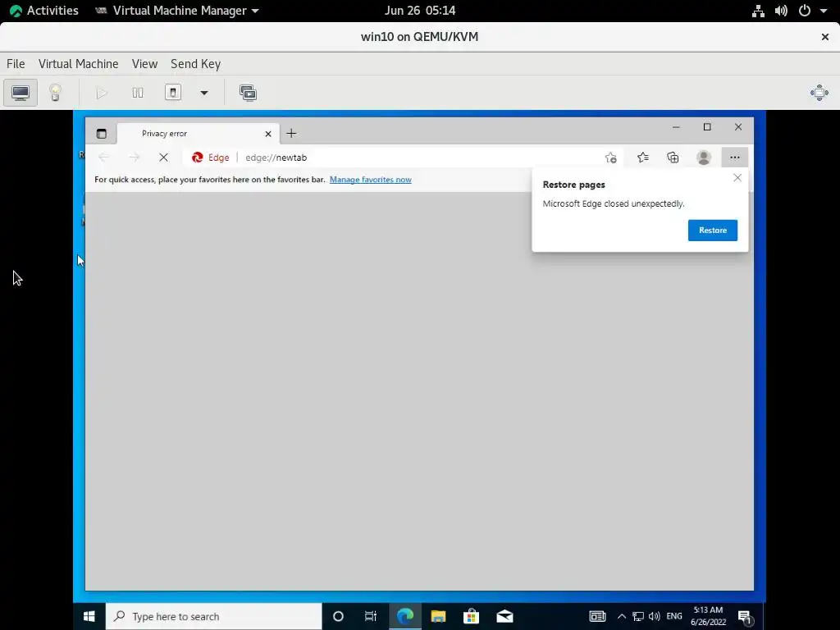Viewport: 840px width, 630px height.
Task: Open Virtual Machine Manager app menu
Action: pyautogui.click(x=177, y=10)
